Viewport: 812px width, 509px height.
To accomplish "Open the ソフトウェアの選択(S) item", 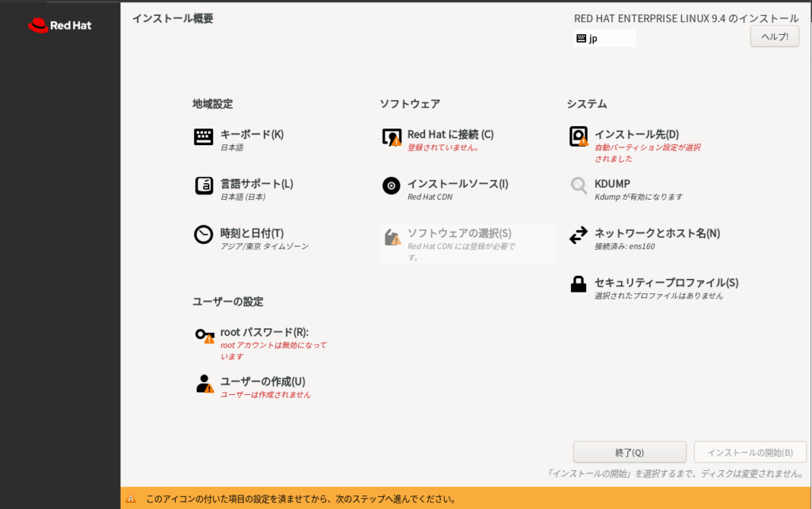I will pyautogui.click(x=459, y=233).
